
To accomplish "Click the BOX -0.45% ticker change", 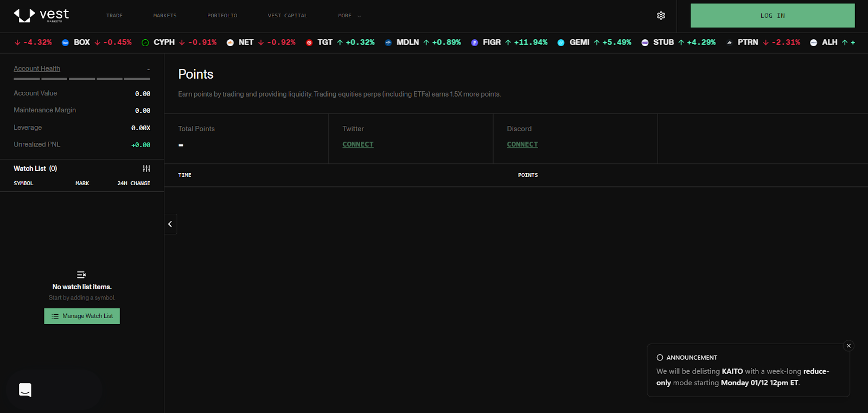I will (113, 42).
